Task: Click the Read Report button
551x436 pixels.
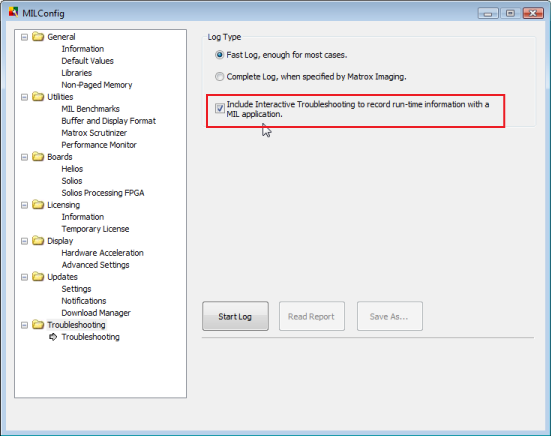Action: click(x=312, y=316)
